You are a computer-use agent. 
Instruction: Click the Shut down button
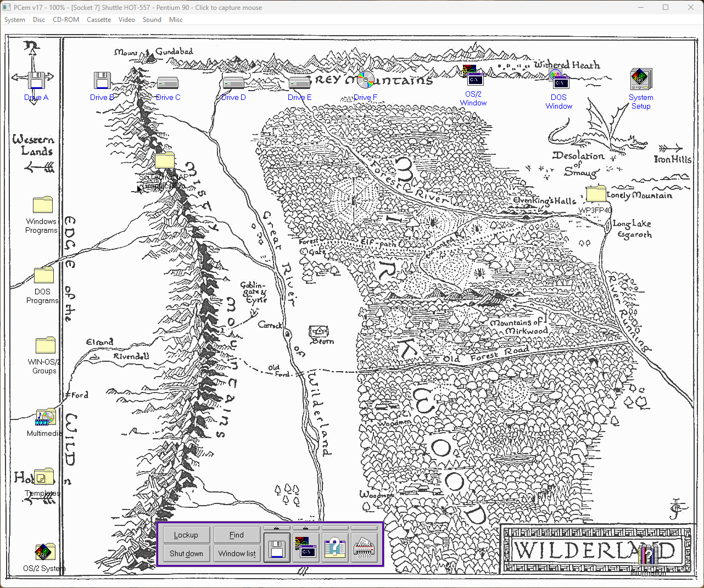[186, 553]
